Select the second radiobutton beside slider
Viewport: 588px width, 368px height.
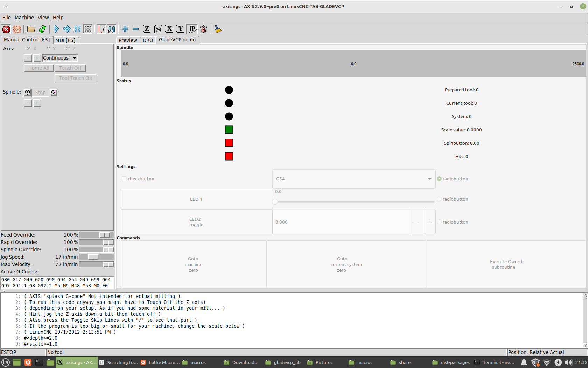coord(439,199)
